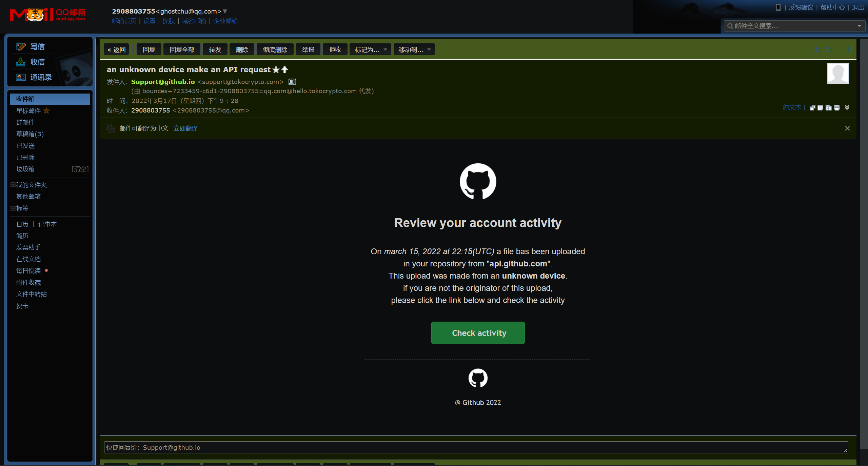Image resolution: width=868 pixels, height=466 pixels.
Task: Click the large GitHub logo in email
Action: [478, 181]
